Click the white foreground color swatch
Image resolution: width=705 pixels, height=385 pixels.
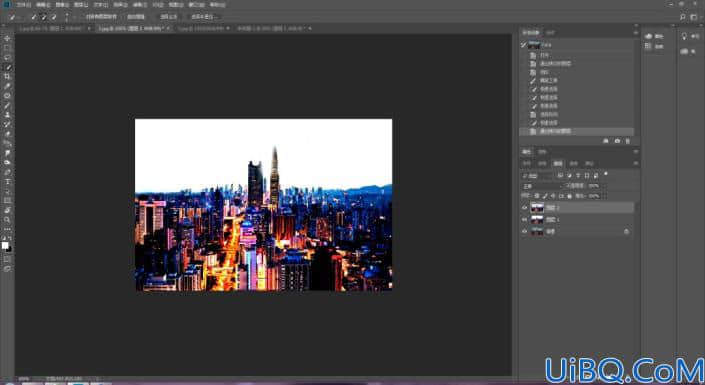coord(5,245)
